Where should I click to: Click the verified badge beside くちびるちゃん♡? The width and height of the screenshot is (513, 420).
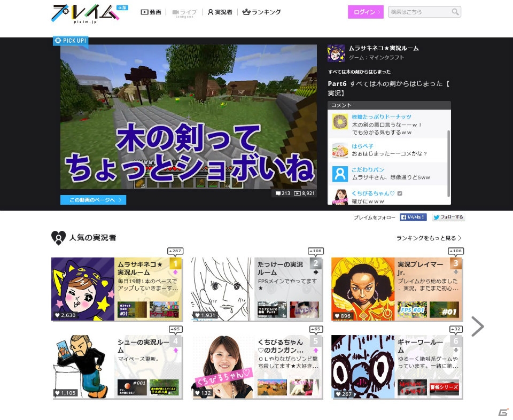[x=400, y=193]
